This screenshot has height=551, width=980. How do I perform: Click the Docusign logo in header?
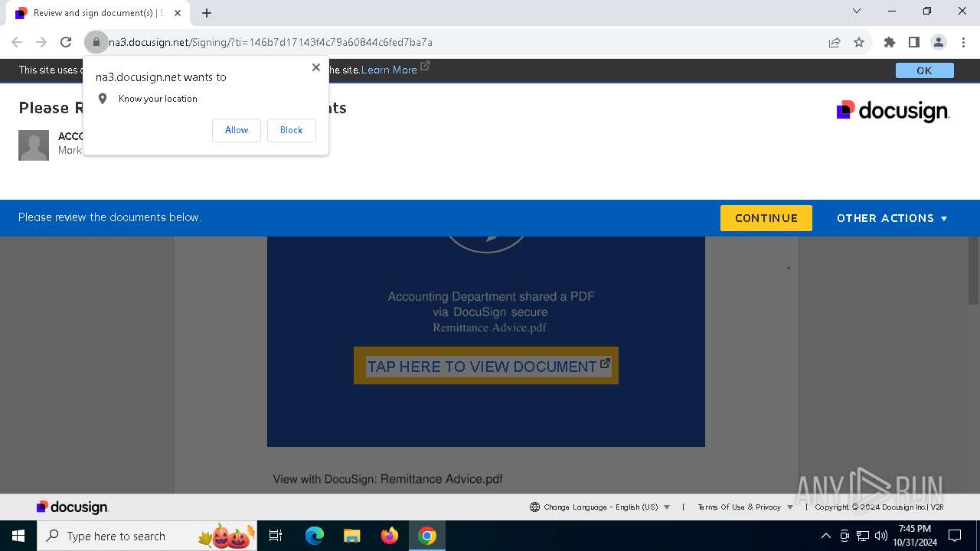click(893, 111)
